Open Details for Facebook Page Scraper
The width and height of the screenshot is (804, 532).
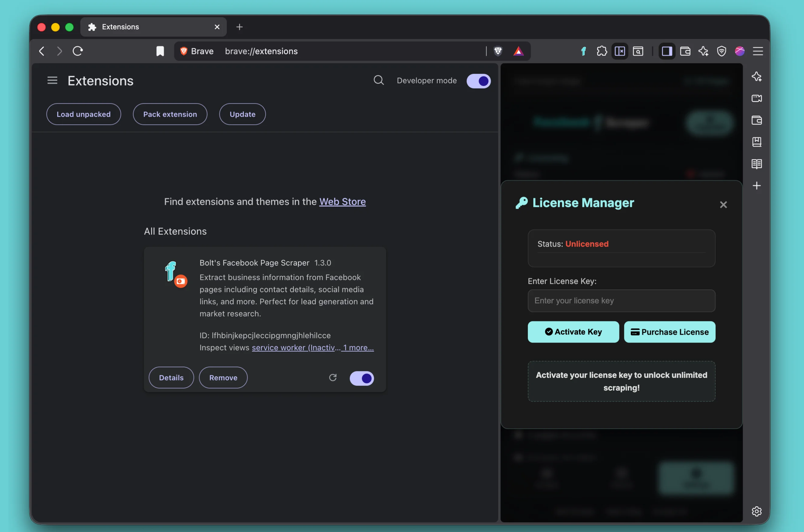(x=171, y=377)
